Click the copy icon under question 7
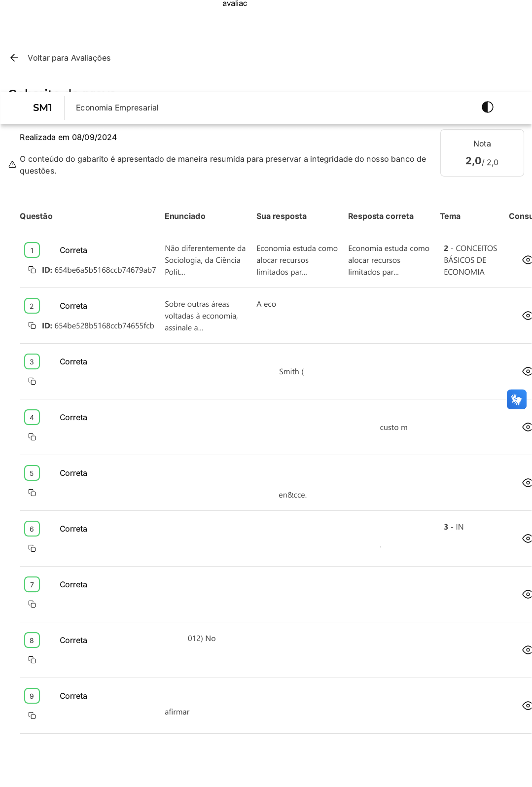Image resolution: width=532 pixels, height=787 pixels. (32, 604)
